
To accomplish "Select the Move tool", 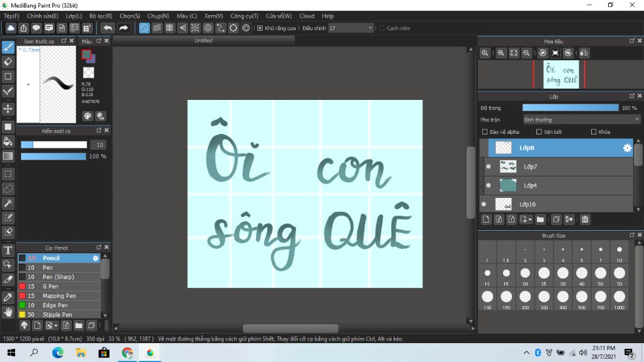I will (8, 109).
